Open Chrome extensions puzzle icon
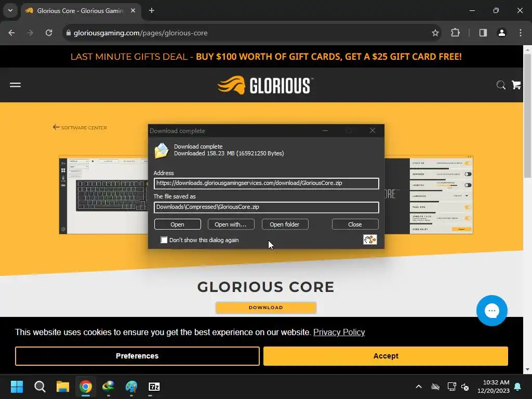Viewport: 532px width, 399px height. click(455, 33)
